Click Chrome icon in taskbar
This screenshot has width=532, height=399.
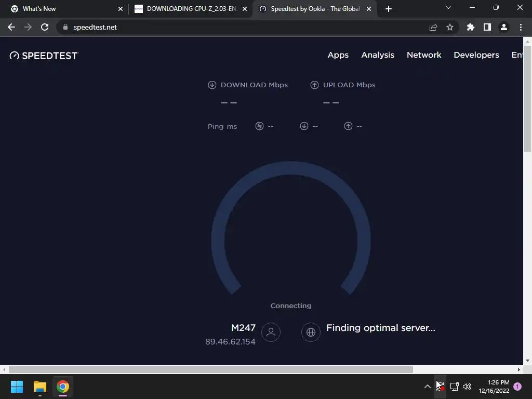[x=63, y=387]
